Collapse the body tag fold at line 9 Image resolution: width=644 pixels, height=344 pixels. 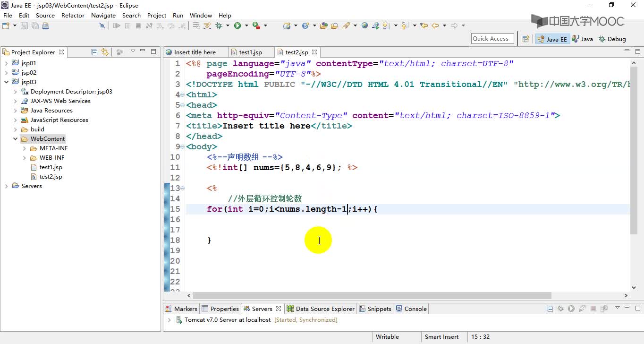(183, 146)
